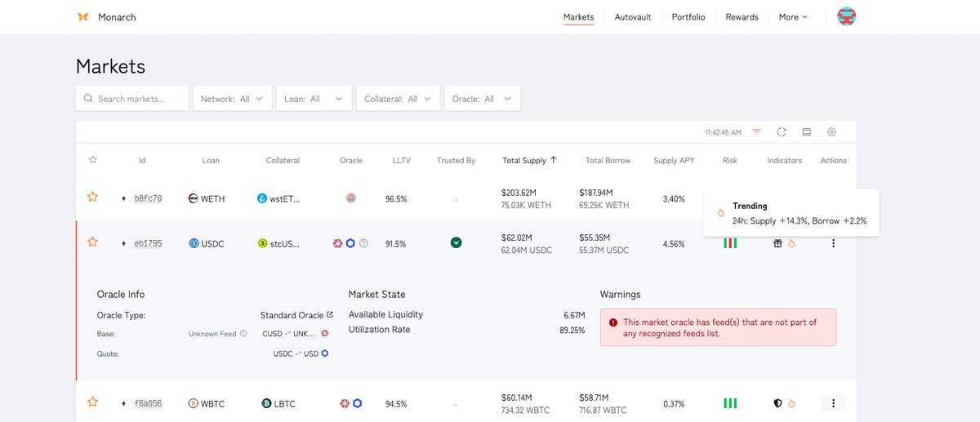Click the Unknown Feed help icon
Screen dimensions: 980x422
[243, 334]
